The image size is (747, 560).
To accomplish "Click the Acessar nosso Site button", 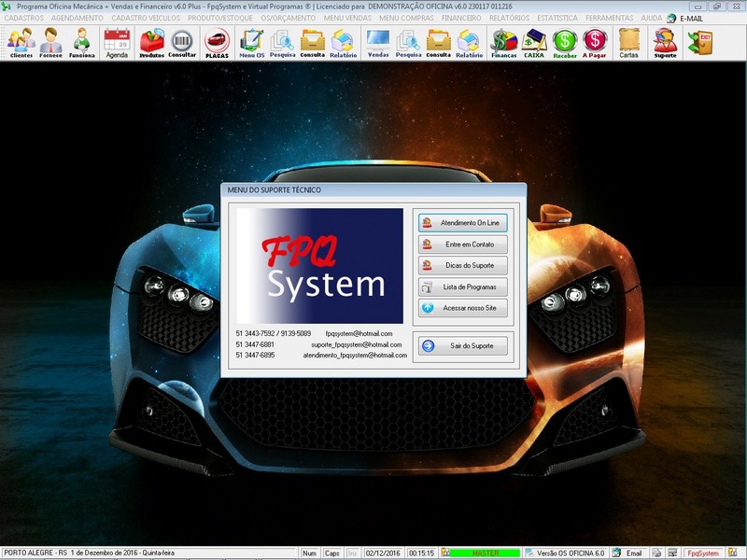I will pos(462,308).
